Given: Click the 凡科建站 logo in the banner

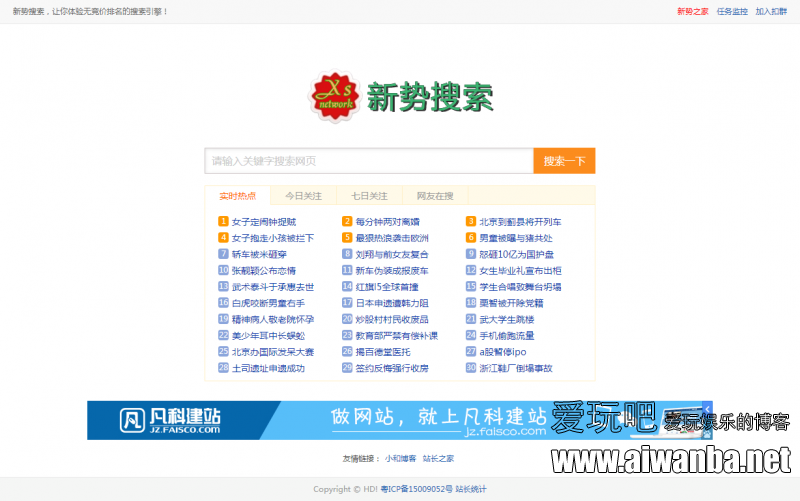Looking at the screenshot, I should coord(170,420).
